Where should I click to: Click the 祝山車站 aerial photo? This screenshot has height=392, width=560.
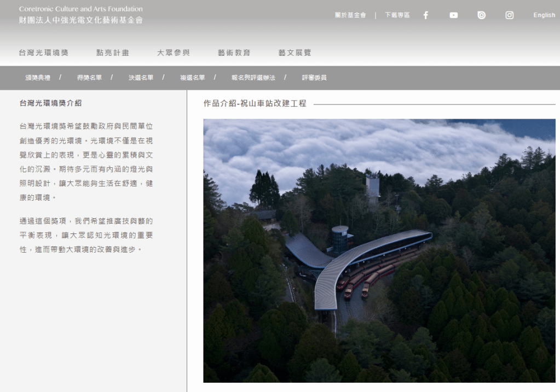coord(379,250)
